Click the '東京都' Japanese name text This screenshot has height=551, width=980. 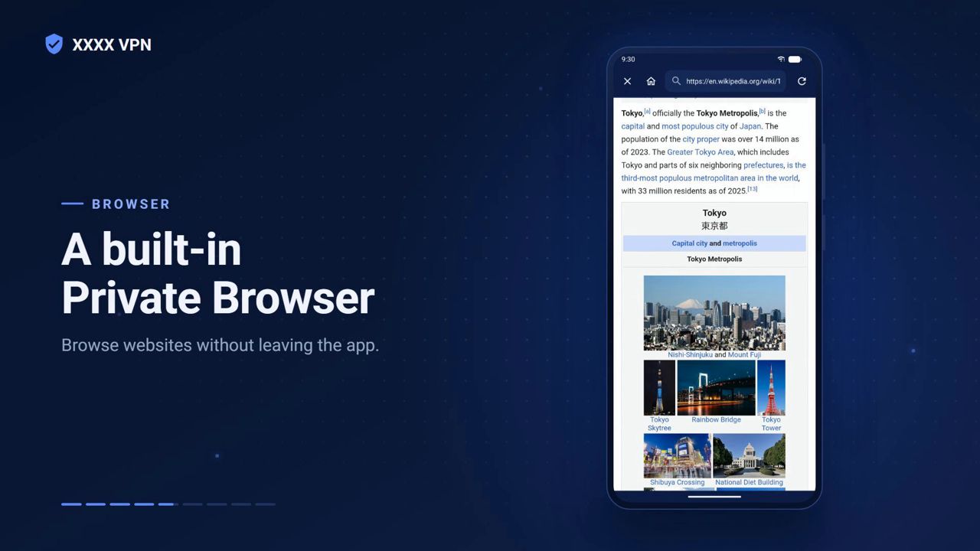click(714, 227)
